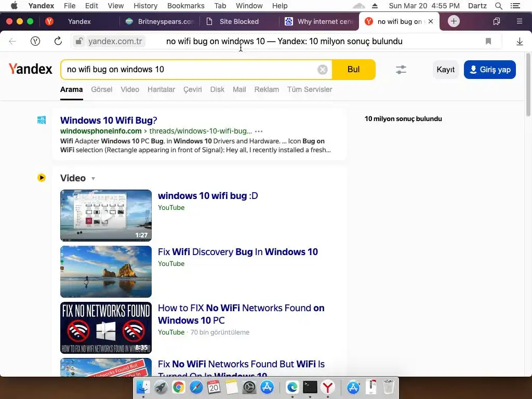The width and height of the screenshot is (532, 399).
Task: Select the Çeviri search category
Action: tap(192, 89)
